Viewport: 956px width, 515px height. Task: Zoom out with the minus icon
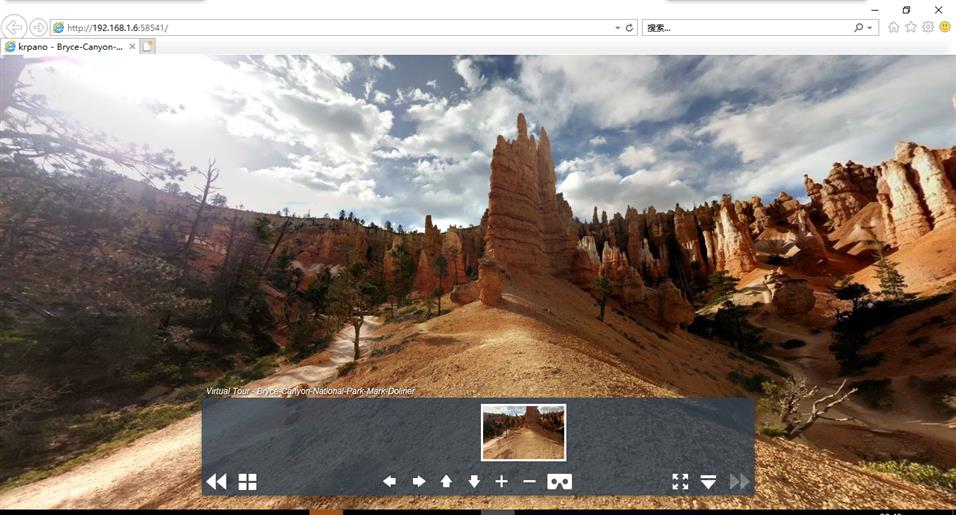530,482
